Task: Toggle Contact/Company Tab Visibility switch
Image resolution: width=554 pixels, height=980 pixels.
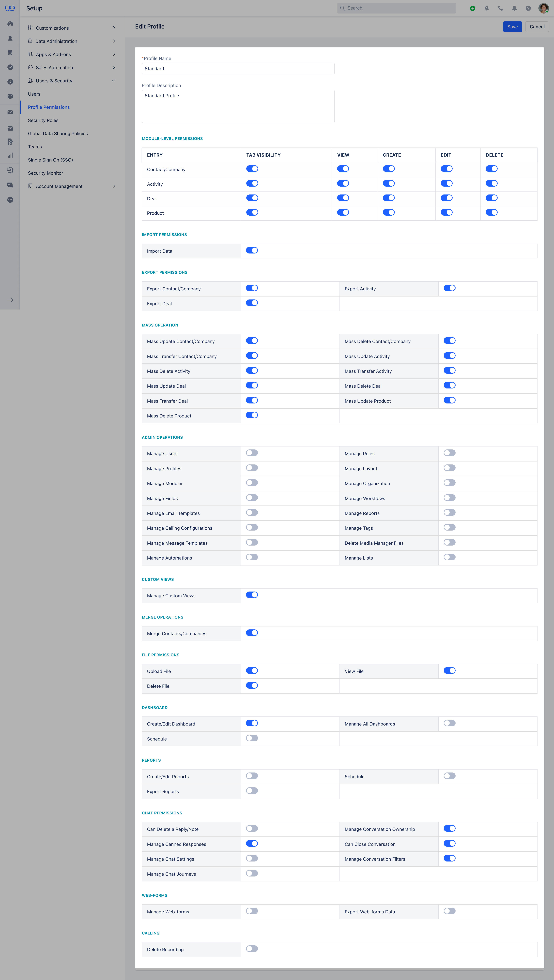Action: click(252, 169)
